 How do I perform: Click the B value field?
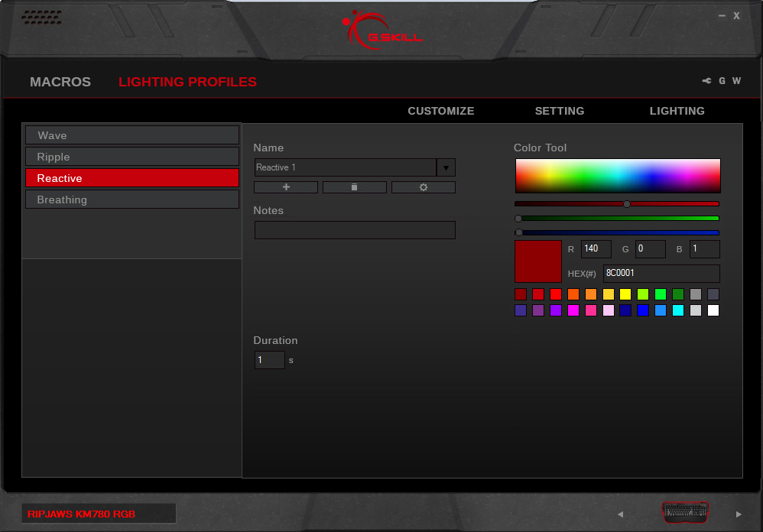705,249
